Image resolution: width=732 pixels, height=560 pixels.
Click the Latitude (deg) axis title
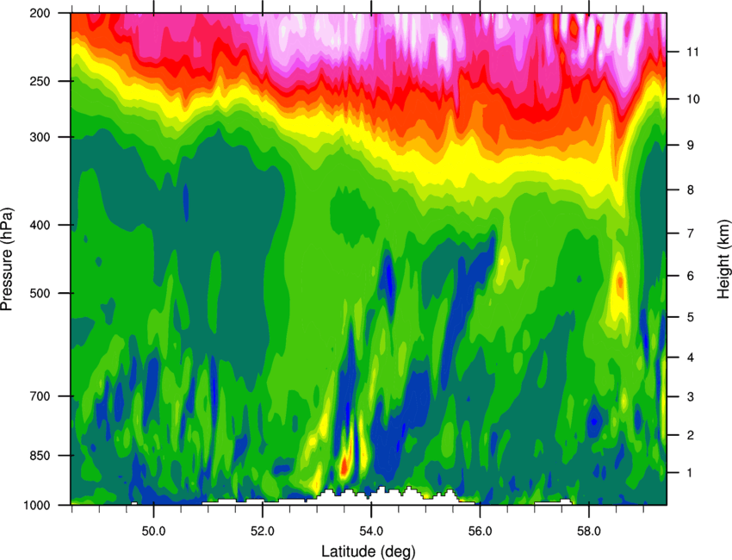point(369,551)
